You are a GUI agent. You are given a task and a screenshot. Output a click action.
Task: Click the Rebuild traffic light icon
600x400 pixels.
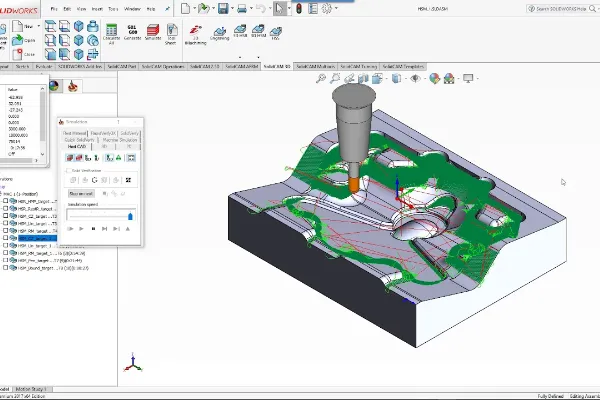(299, 8)
